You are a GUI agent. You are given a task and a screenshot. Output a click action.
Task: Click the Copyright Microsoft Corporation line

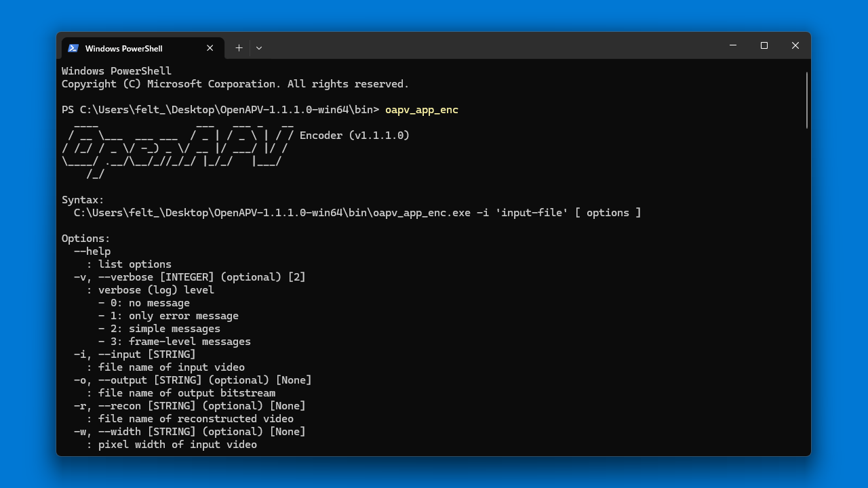pos(235,84)
